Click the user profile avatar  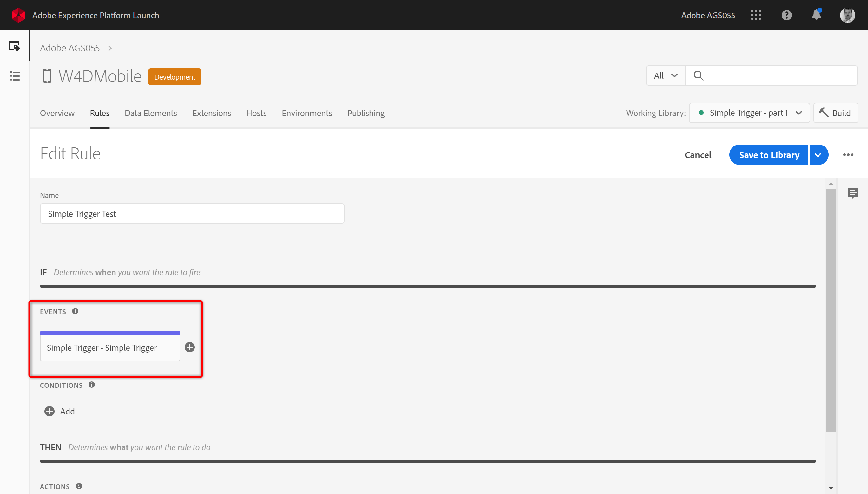(847, 15)
